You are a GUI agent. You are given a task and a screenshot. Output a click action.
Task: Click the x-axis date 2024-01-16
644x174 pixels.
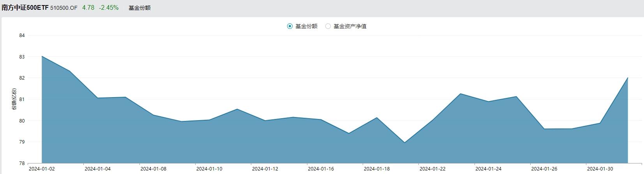[x=321, y=169]
